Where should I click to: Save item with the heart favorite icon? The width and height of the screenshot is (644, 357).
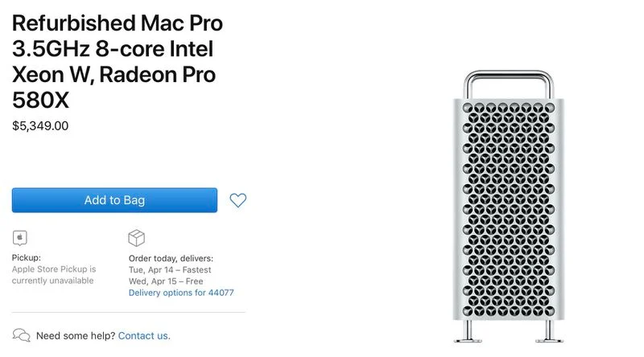pos(237,200)
